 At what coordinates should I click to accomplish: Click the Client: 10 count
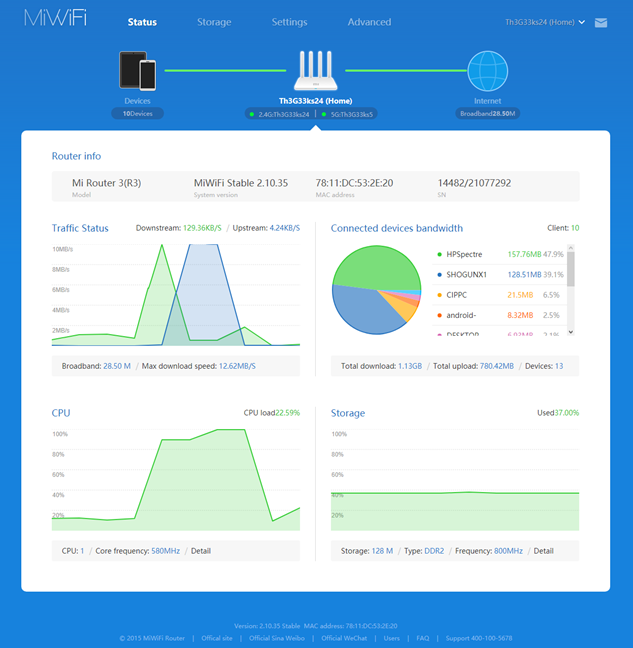563,228
